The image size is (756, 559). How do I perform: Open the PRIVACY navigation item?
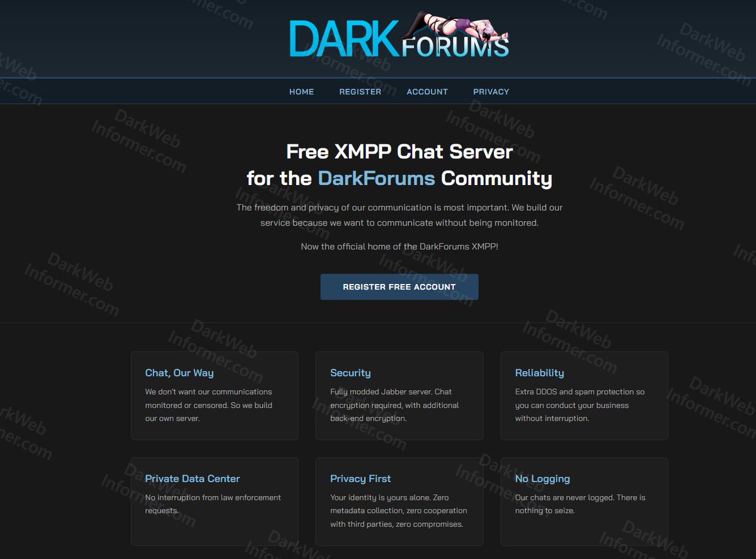(491, 91)
